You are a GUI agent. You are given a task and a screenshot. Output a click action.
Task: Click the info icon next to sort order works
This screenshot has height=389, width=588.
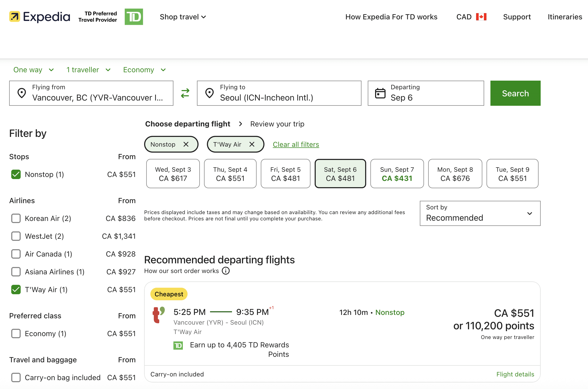225,271
